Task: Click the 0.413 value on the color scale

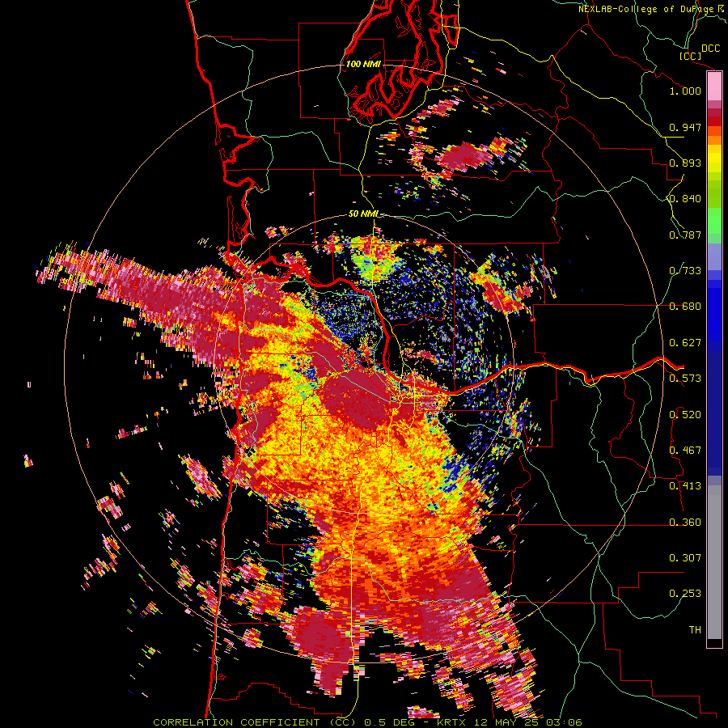Action: coord(685,486)
